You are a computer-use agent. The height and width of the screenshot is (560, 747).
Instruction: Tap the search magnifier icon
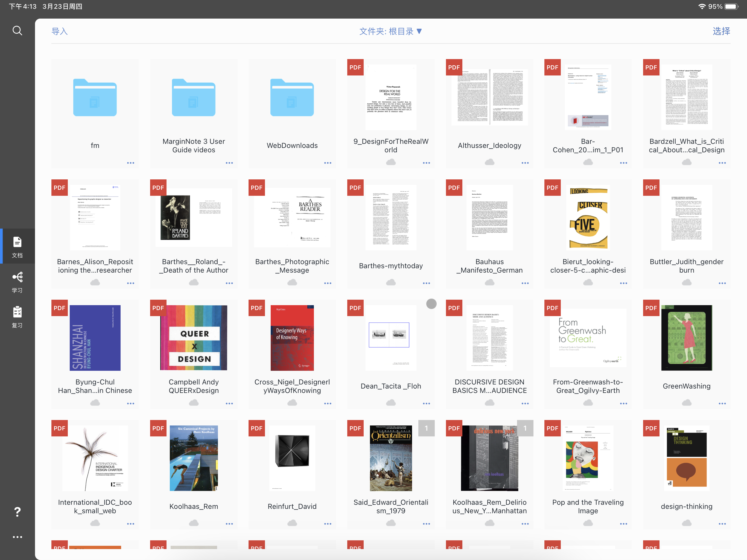click(x=17, y=31)
